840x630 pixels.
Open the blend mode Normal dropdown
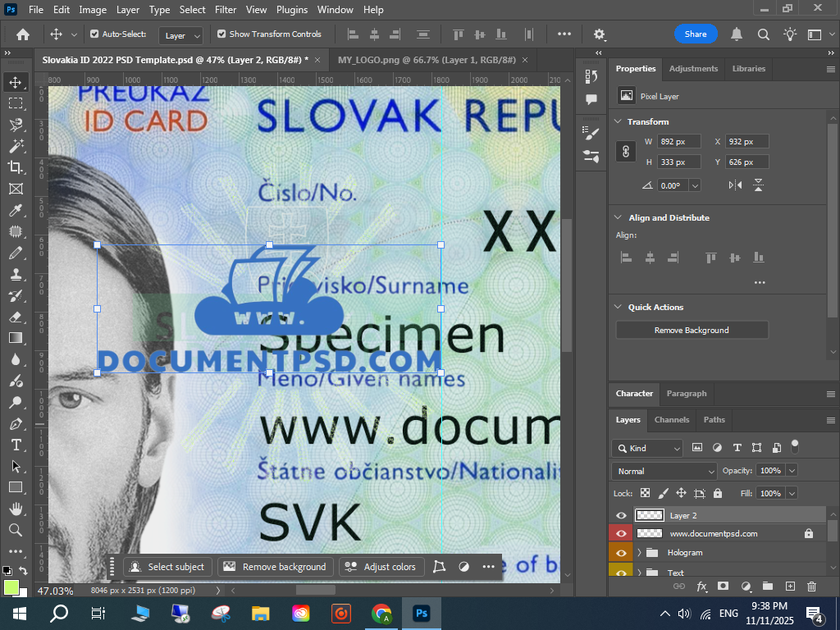point(664,471)
